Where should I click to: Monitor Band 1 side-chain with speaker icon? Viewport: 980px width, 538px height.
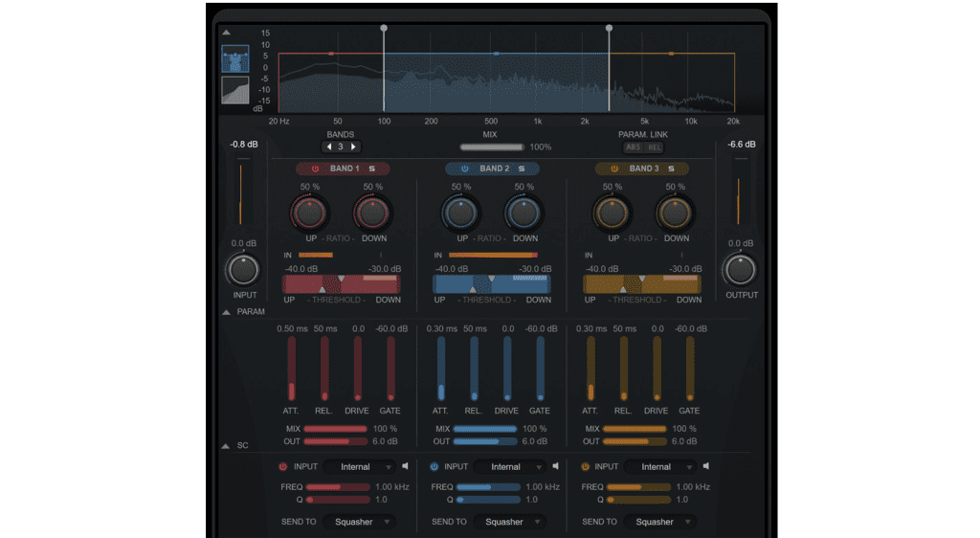click(x=405, y=466)
